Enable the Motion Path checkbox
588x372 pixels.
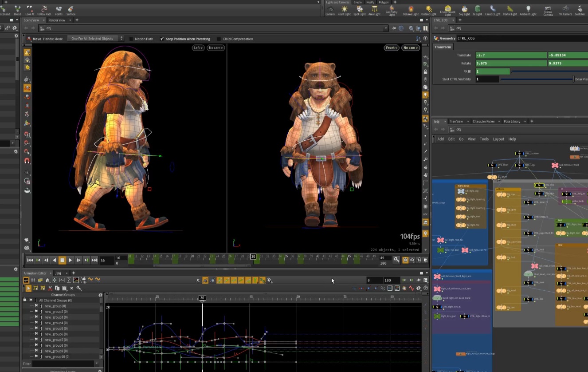(x=131, y=39)
